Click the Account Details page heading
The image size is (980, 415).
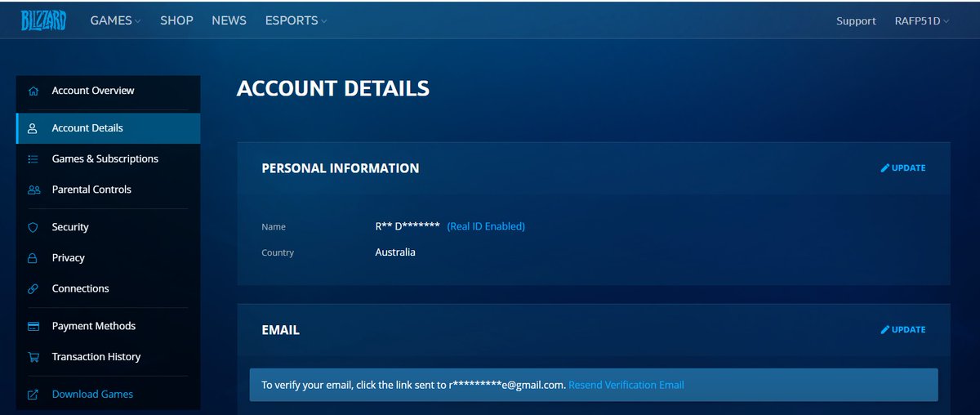(x=333, y=88)
